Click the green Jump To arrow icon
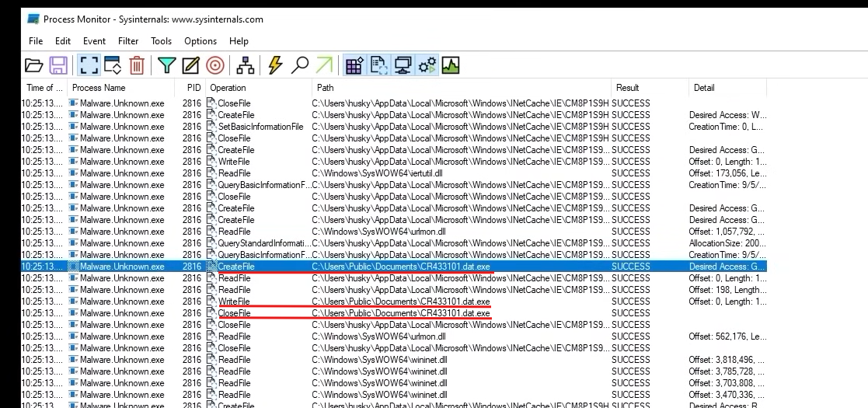 324,65
